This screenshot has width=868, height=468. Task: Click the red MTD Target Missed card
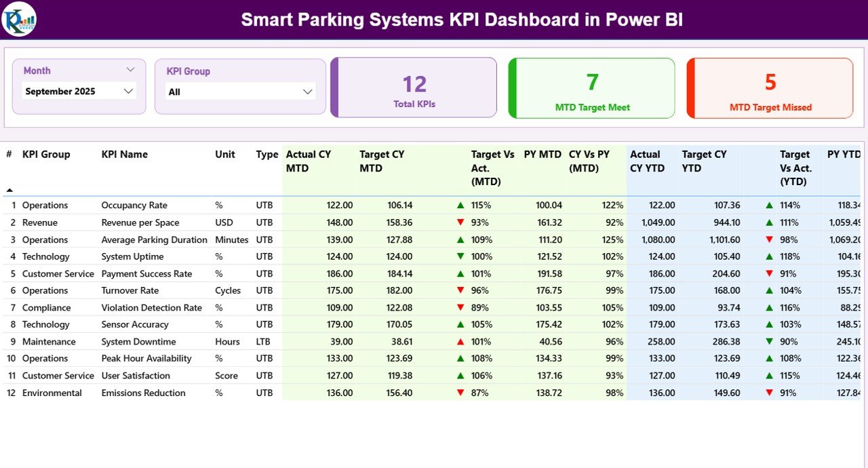(770, 88)
